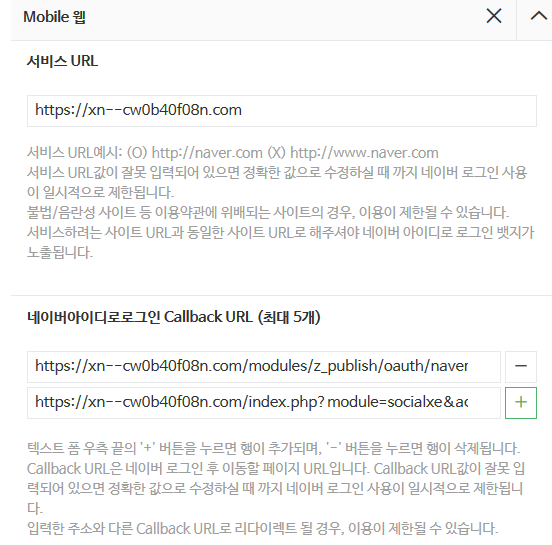This screenshot has width=552, height=545.
Task: Click into the z_publish/oauth/naver callback URL field
Action: tap(264, 367)
